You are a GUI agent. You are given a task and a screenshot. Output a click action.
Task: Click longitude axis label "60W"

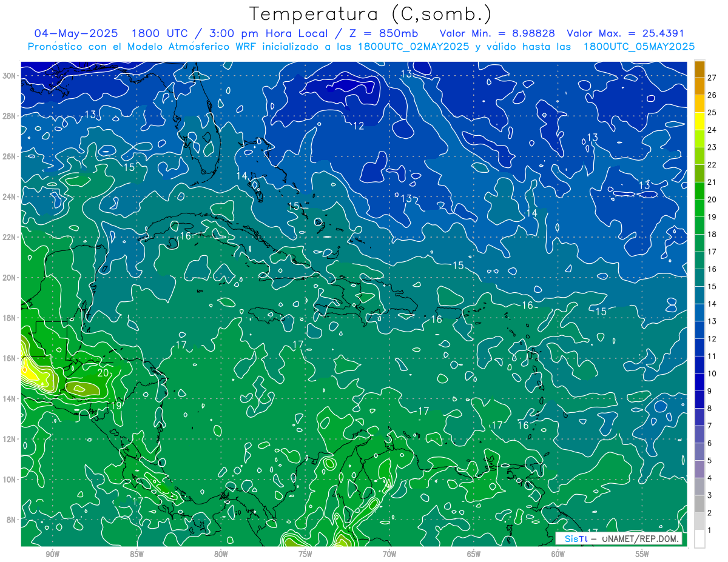(x=558, y=555)
